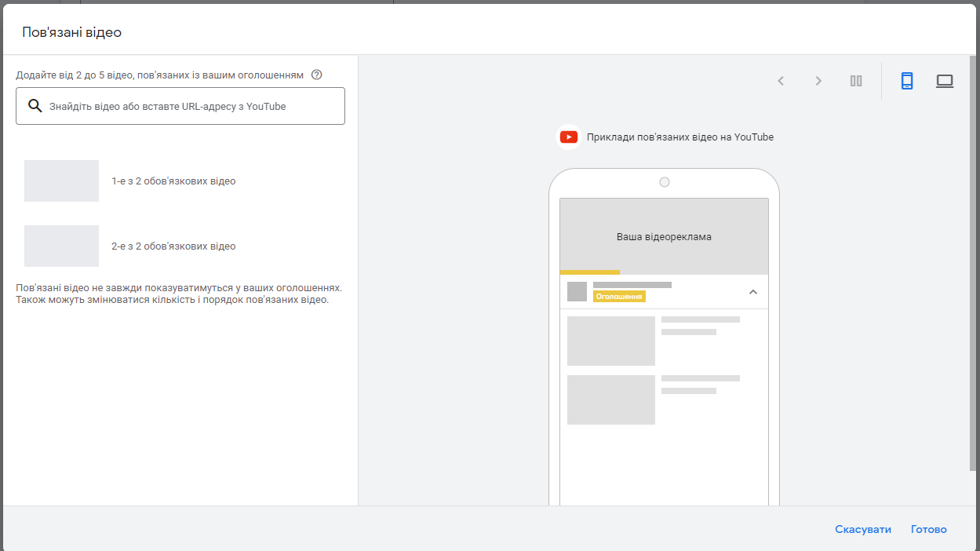
Task: Click the help question mark icon
Action: point(317,75)
